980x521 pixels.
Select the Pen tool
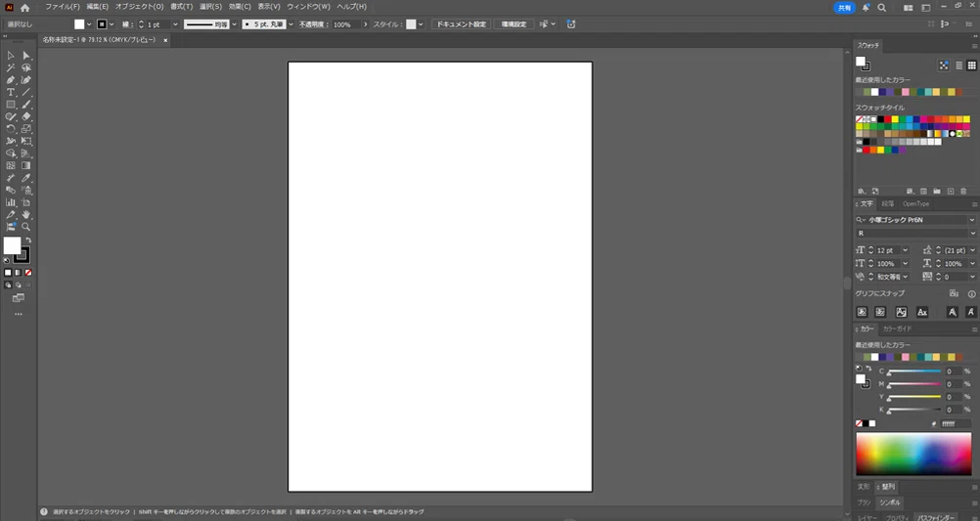[x=11, y=80]
